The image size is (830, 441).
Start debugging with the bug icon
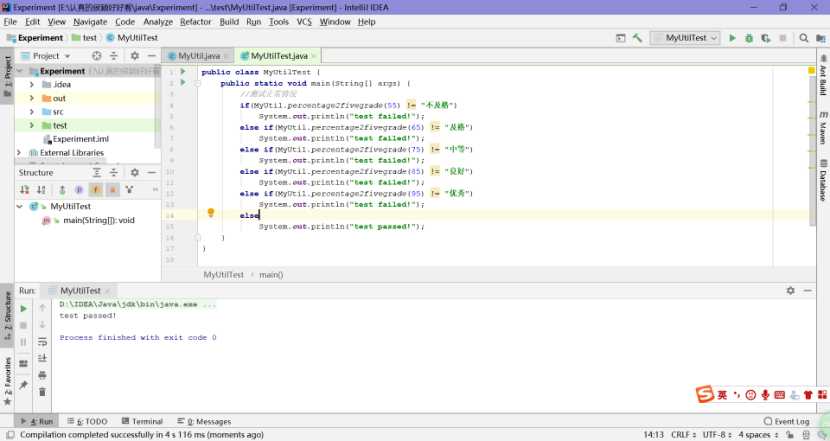pos(748,38)
